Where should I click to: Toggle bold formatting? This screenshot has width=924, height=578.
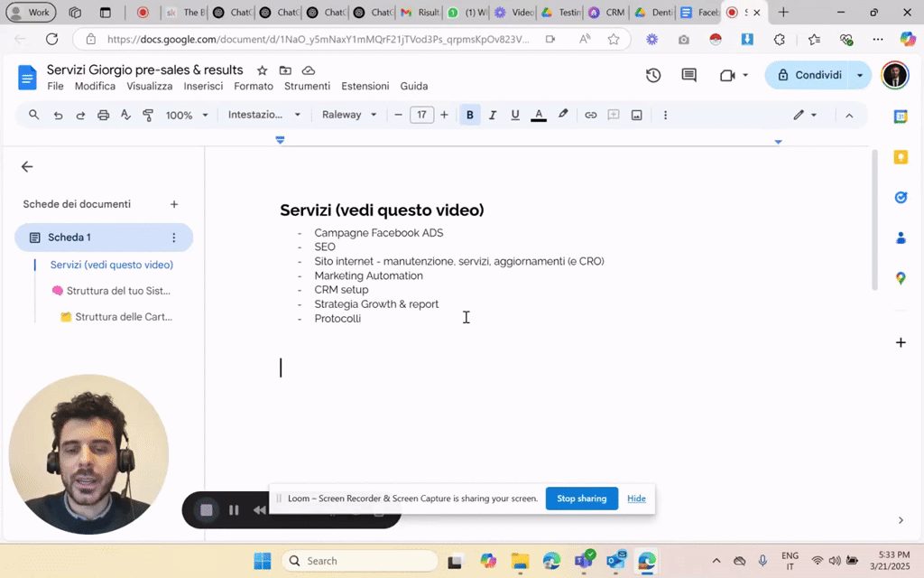pos(469,115)
